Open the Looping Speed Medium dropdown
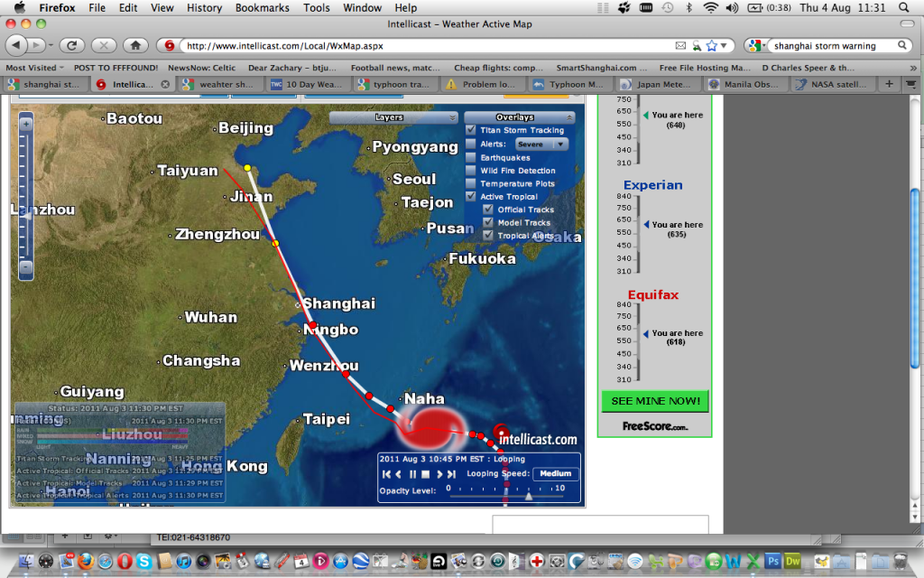Screen dimensions: 924x578 pyautogui.click(x=555, y=473)
